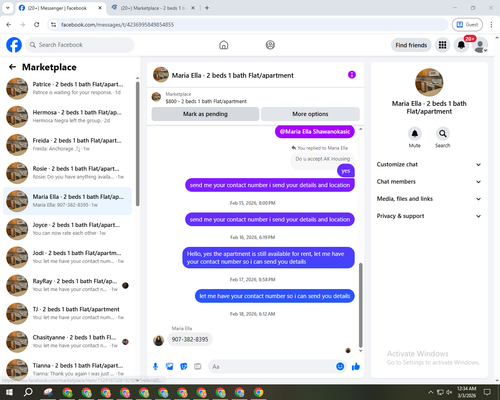
Task: Click the voice clip microphone icon
Action: click(x=155, y=367)
